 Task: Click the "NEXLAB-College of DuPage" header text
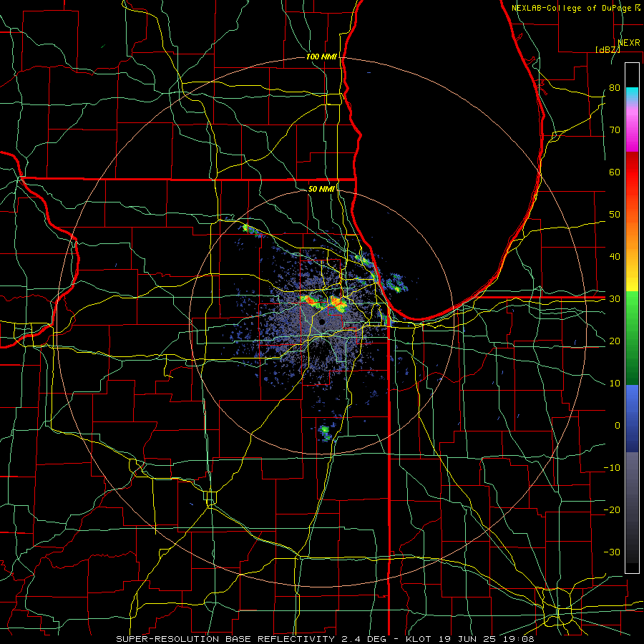(x=571, y=8)
